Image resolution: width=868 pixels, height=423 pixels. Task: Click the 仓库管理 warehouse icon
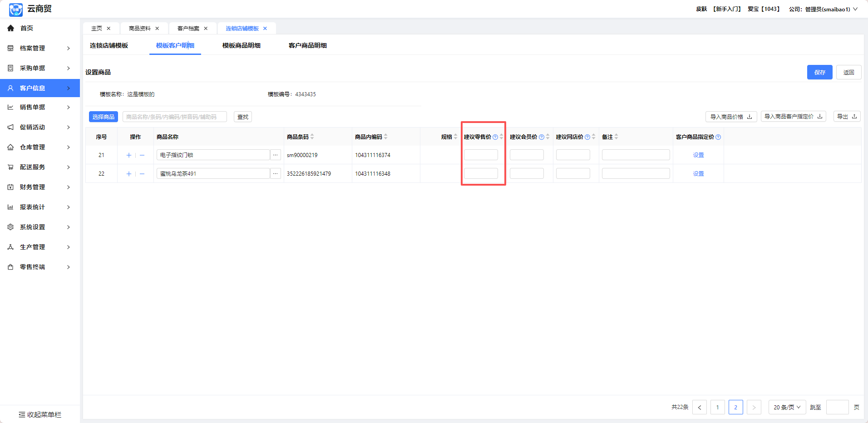pos(10,147)
